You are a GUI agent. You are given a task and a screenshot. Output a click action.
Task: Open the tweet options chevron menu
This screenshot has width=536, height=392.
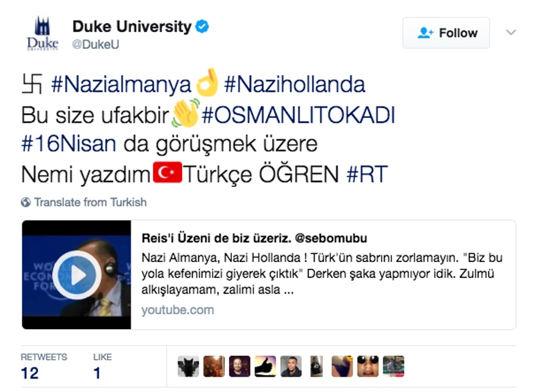click(511, 32)
